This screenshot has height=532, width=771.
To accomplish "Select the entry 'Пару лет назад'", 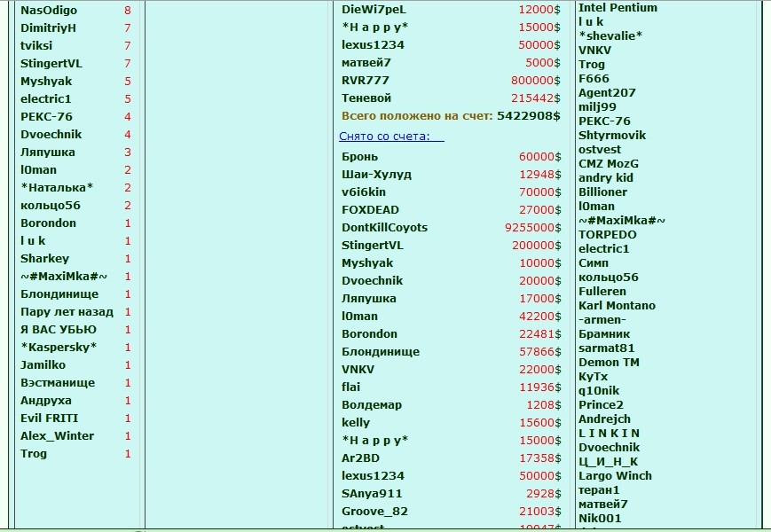I will [x=67, y=312].
